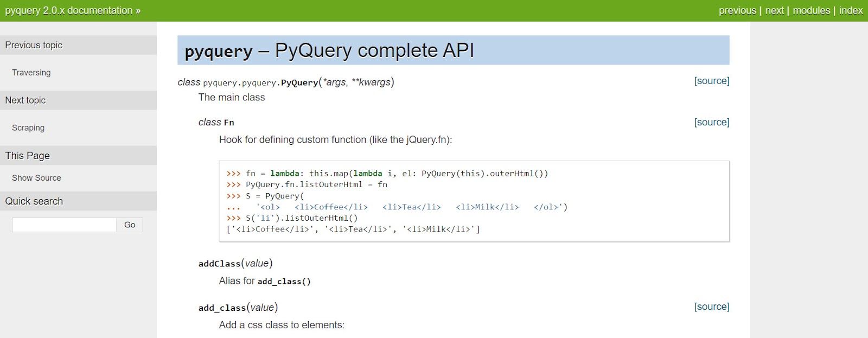Screen dimensions: 868x338
Task: Click the code line 'S = PyQuery('
Action: pyautogui.click(x=265, y=196)
